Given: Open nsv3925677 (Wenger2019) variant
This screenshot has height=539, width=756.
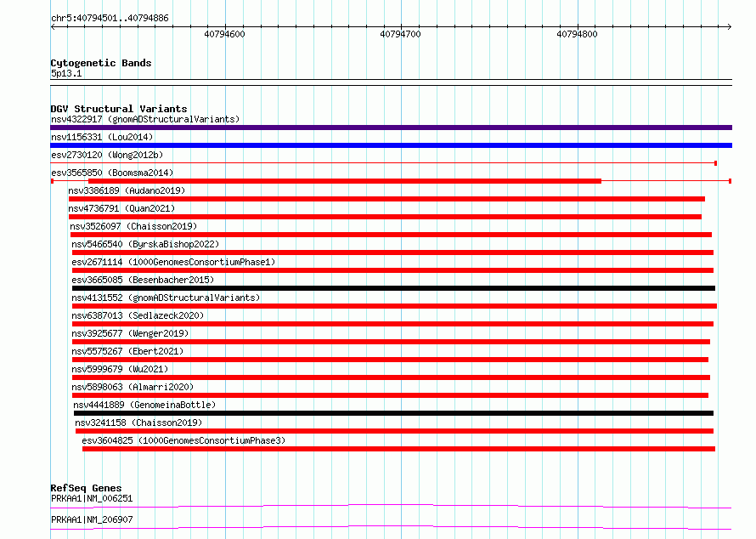Looking at the screenshot, I should tap(130, 333).
